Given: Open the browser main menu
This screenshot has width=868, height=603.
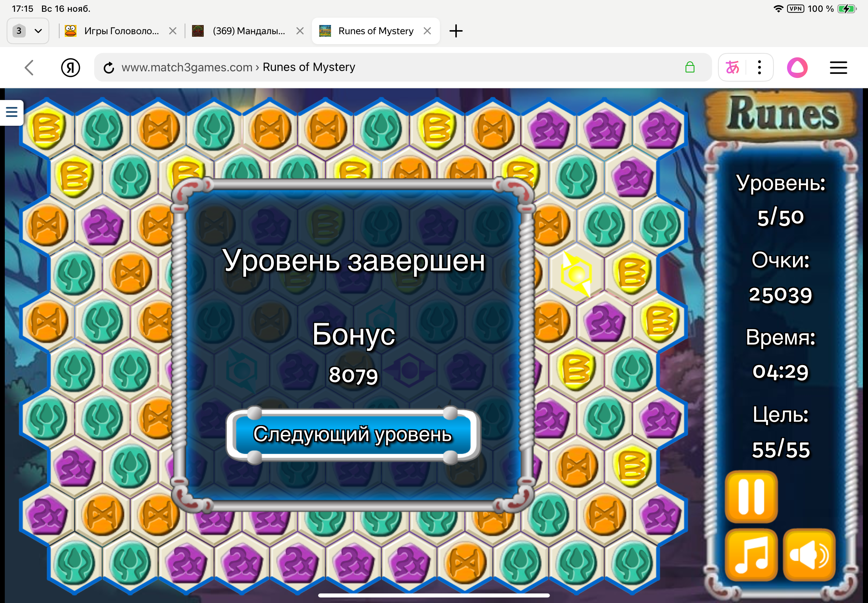Looking at the screenshot, I should [x=838, y=67].
